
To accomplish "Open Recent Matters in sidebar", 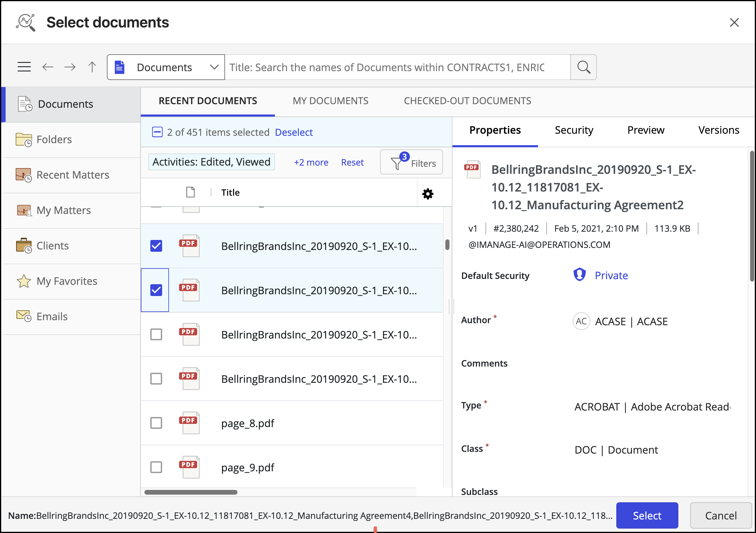I will 72,175.
